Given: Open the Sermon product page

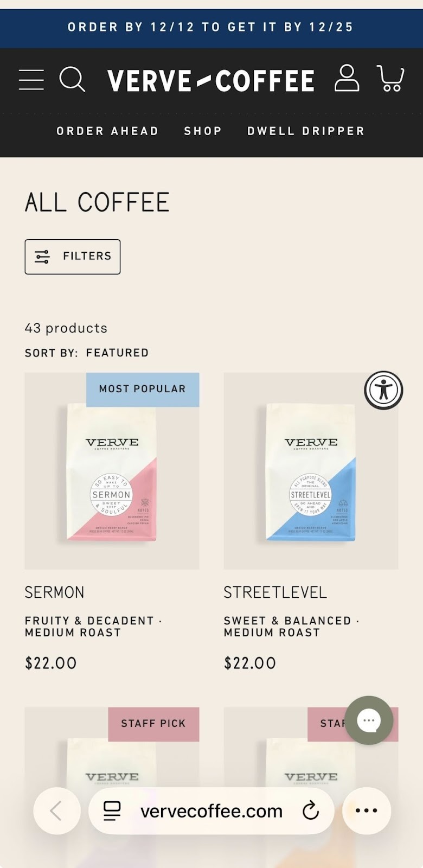Looking at the screenshot, I should pos(54,592).
